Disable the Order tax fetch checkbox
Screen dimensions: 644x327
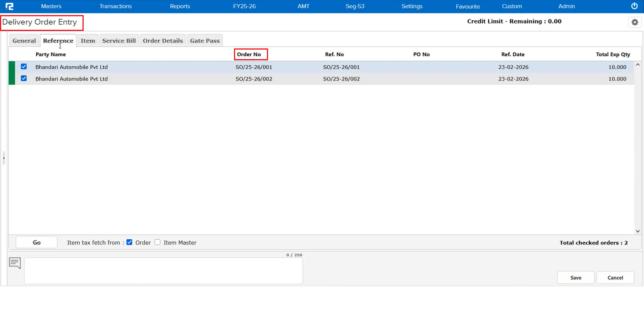click(x=129, y=242)
